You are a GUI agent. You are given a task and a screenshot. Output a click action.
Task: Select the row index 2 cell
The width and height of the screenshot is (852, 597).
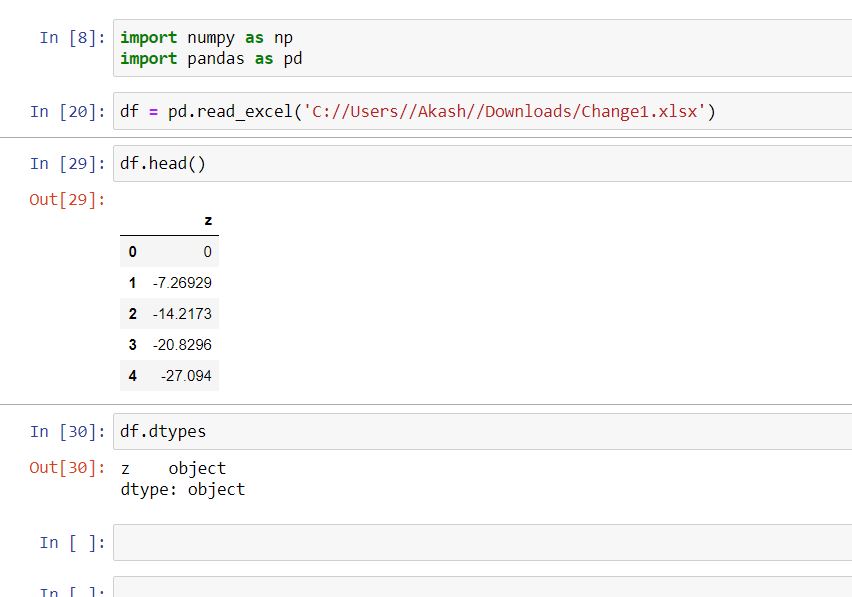pos(133,313)
